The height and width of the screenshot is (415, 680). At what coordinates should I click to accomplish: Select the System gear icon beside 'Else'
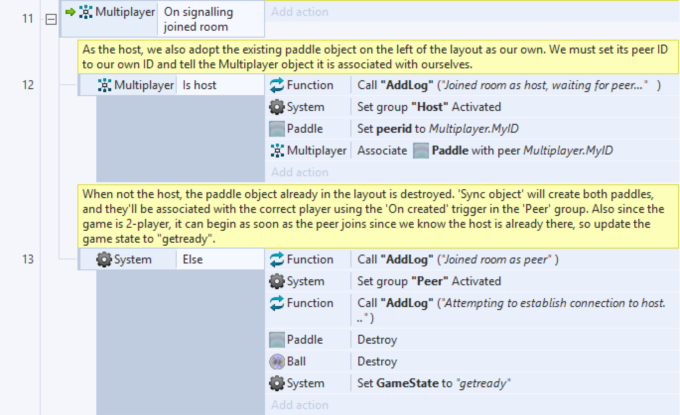pyautogui.click(x=104, y=259)
